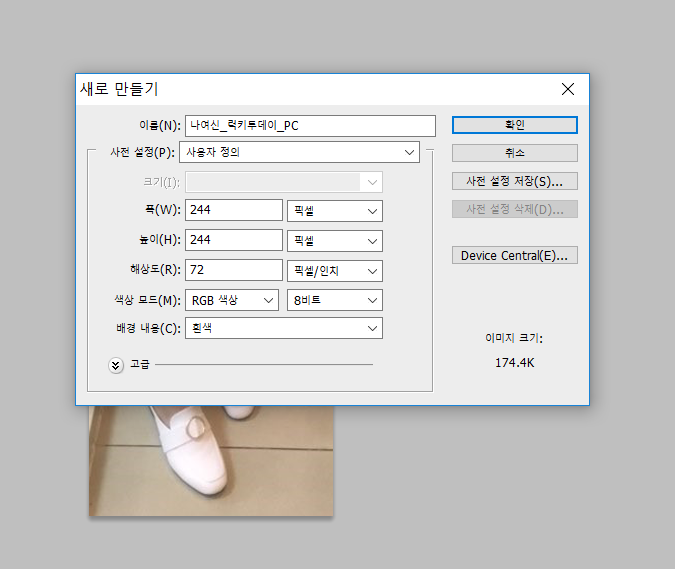Screen dimensions: 675x569
Task: Click the 폭(W) width input field
Action: tap(234, 210)
